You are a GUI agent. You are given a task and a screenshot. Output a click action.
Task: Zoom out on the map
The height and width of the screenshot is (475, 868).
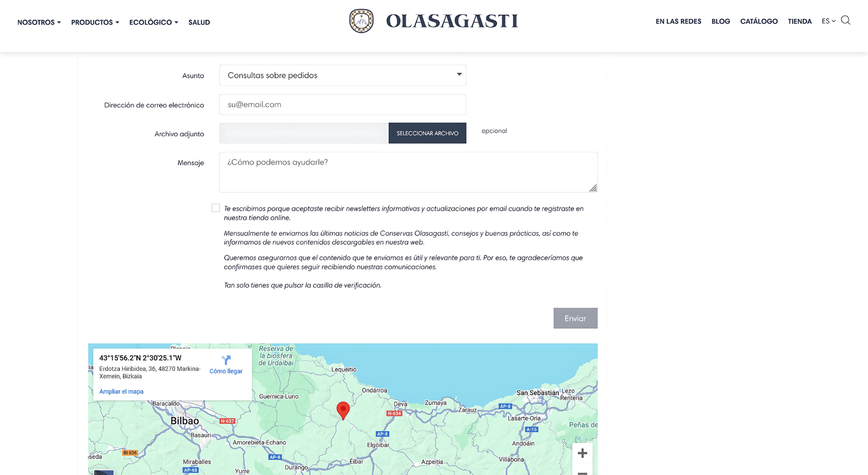[582, 472]
